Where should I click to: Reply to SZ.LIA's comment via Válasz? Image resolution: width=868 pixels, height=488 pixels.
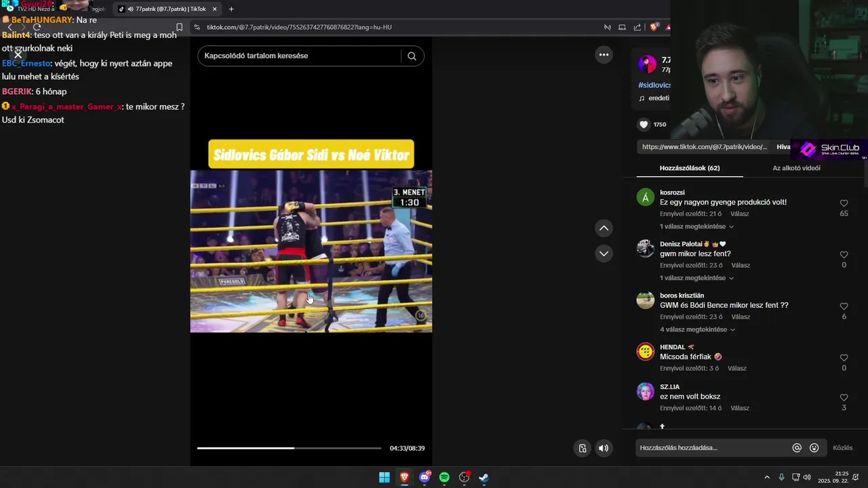click(x=740, y=408)
